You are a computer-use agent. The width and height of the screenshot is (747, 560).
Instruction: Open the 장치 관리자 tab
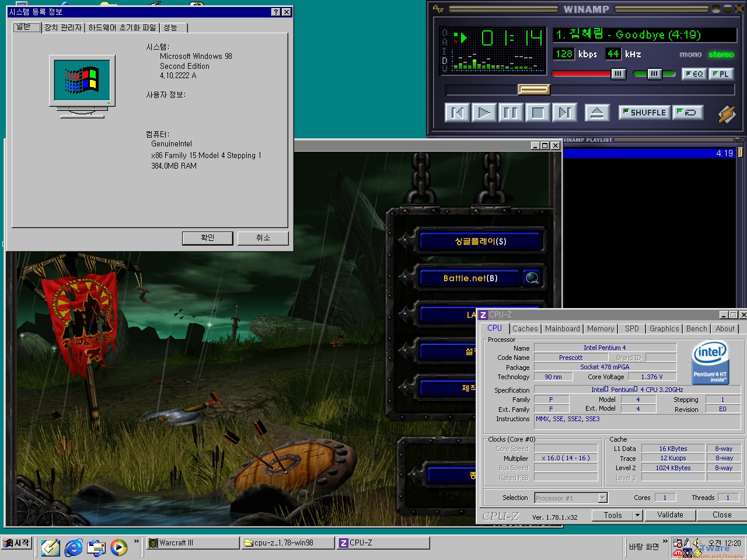click(63, 27)
